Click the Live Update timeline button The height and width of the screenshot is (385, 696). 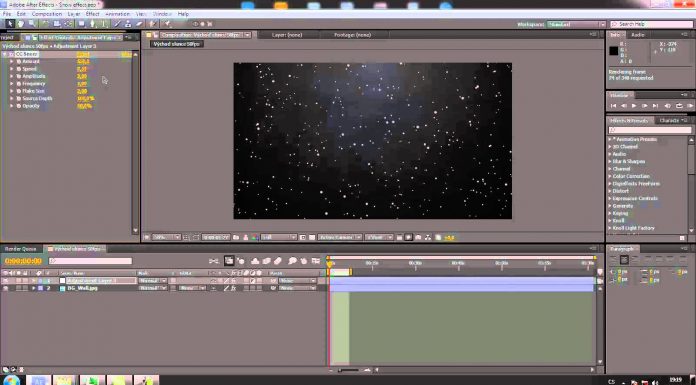point(229,261)
